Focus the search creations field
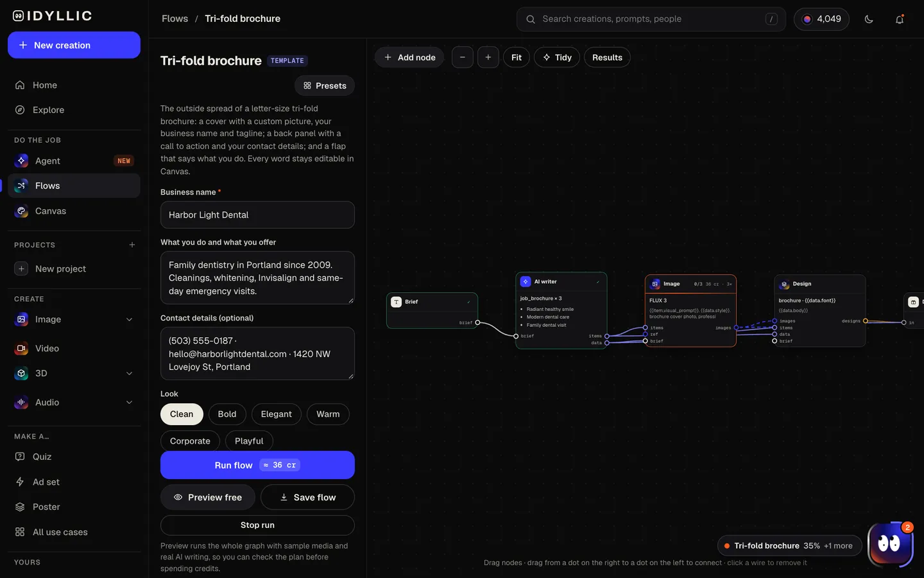The width and height of the screenshot is (924, 578). [651, 19]
